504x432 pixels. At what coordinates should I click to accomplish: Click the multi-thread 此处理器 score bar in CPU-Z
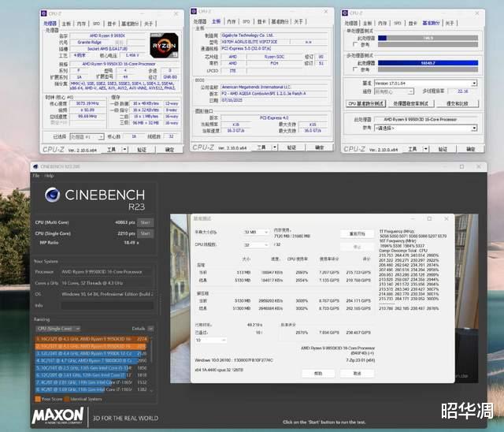[428, 63]
